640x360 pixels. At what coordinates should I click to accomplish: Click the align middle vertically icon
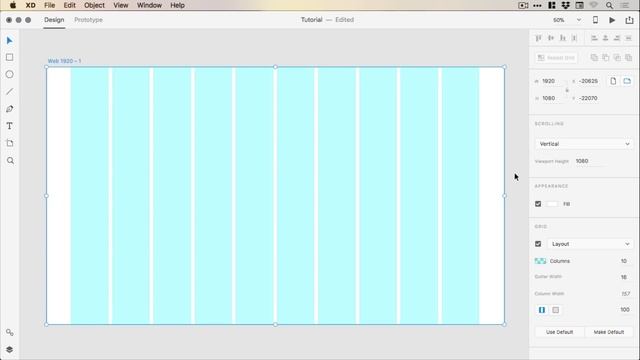(x=551, y=38)
